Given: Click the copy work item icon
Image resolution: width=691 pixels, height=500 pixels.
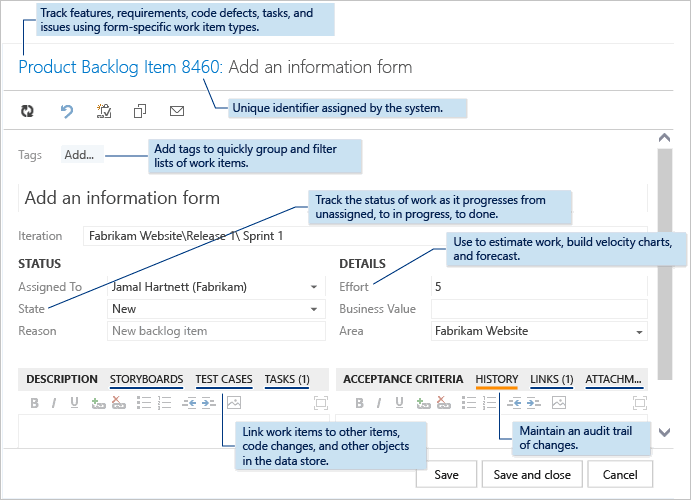Looking at the screenshot, I should pyautogui.click(x=140, y=111).
